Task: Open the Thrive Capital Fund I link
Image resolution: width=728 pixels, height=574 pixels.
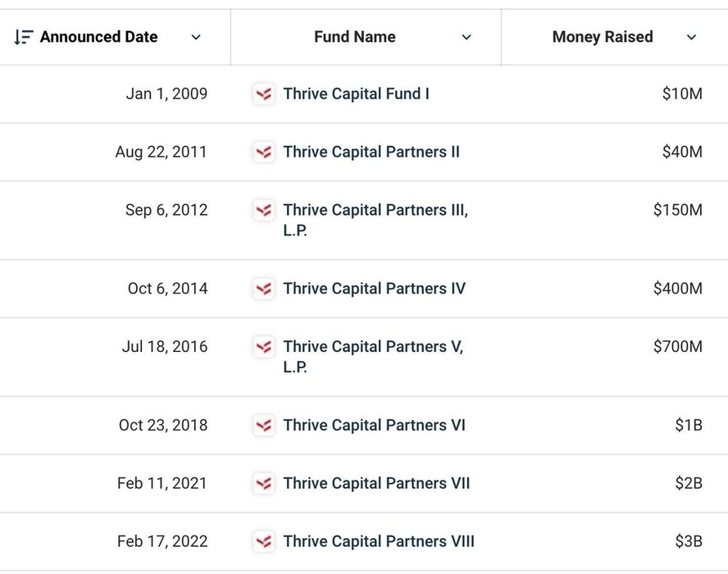Action: click(356, 93)
